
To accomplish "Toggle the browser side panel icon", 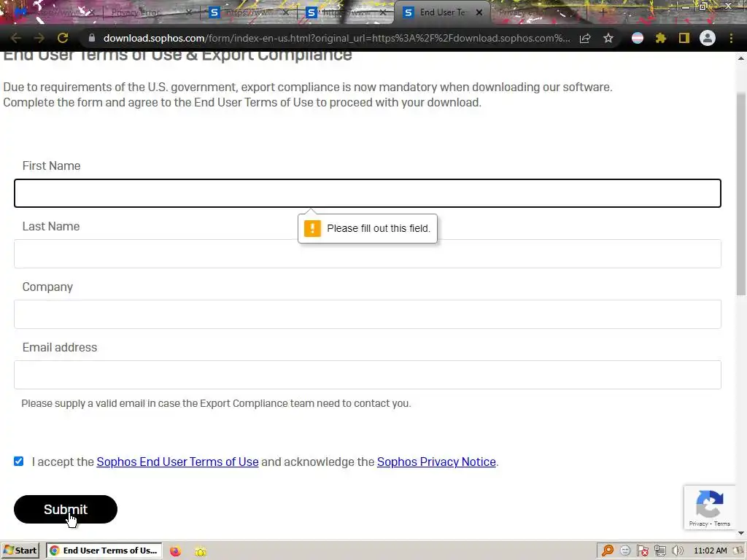I will 684,38.
